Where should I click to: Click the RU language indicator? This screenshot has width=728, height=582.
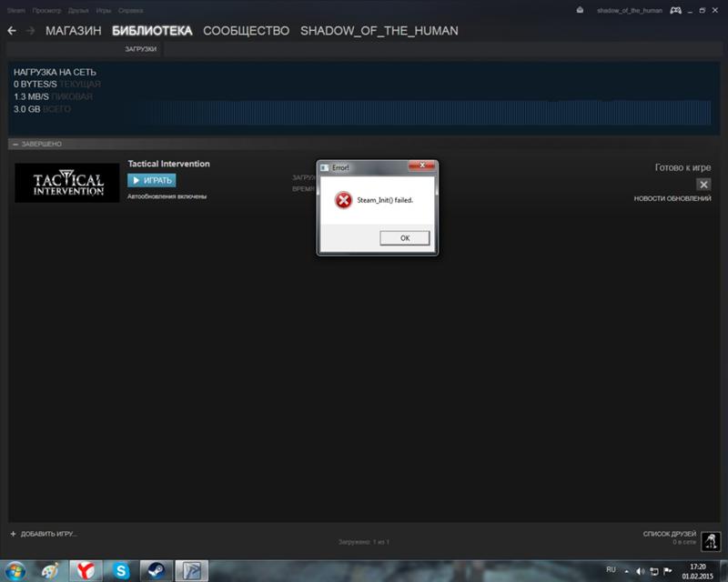click(x=611, y=569)
